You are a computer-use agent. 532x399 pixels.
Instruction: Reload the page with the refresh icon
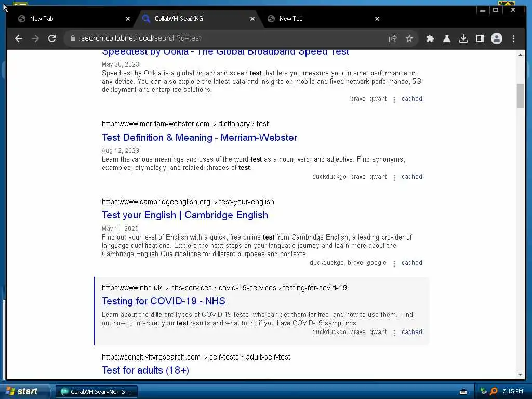point(52,38)
